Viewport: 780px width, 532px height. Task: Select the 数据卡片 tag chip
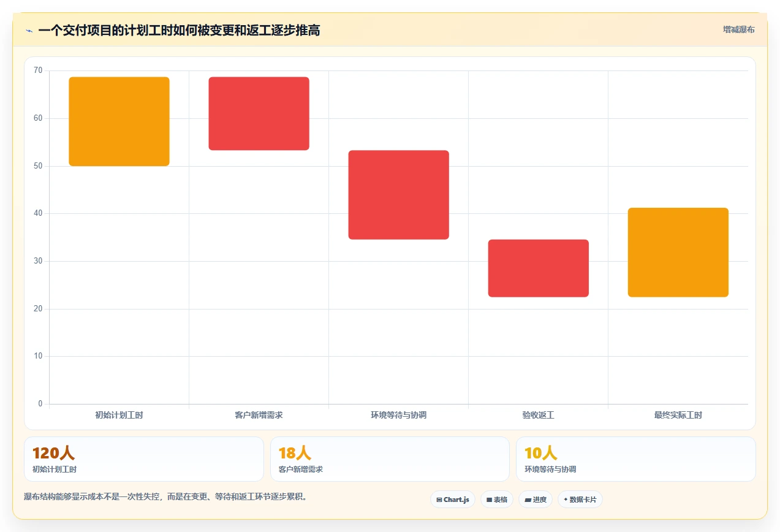580,500
